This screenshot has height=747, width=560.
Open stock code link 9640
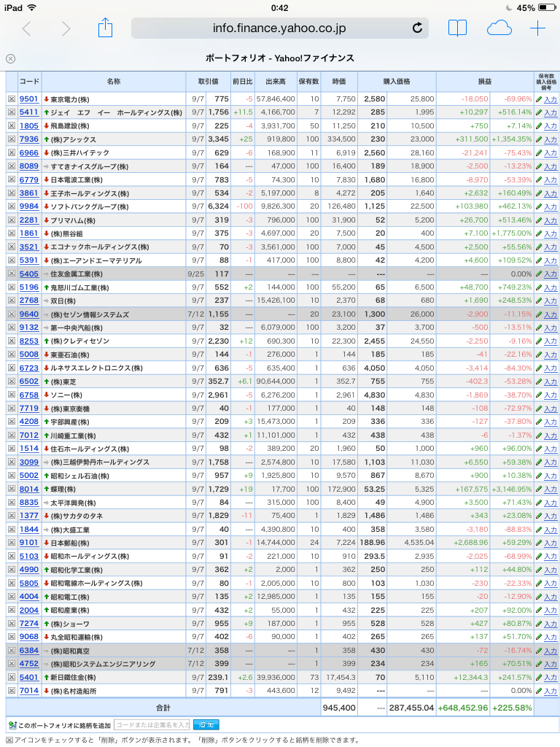pyautogui.click(x=29, y=314)
